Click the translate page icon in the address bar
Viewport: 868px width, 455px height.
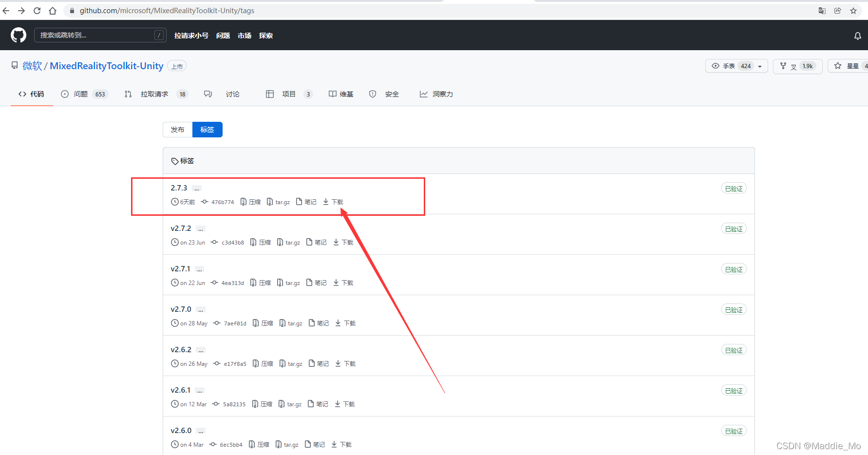click(x=822, y=11)
